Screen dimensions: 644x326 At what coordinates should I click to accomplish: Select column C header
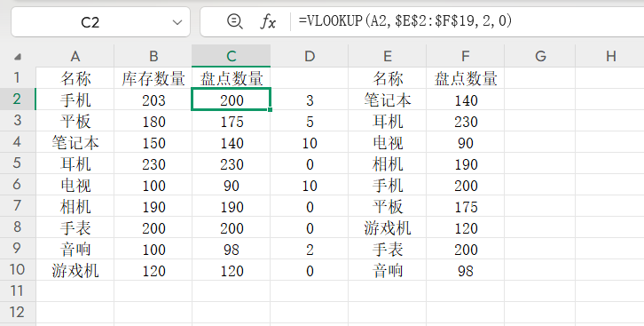(x=232, y=56)
